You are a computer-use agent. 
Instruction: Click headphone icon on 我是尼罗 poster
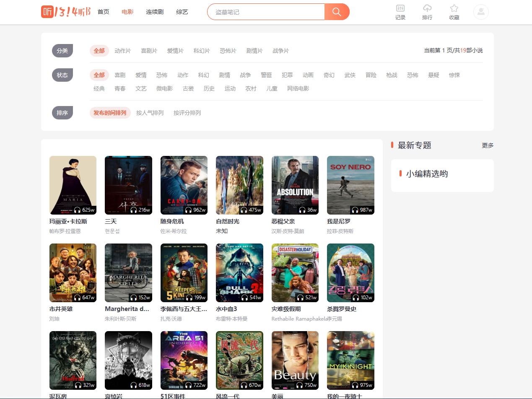click(x=355, y=210)
